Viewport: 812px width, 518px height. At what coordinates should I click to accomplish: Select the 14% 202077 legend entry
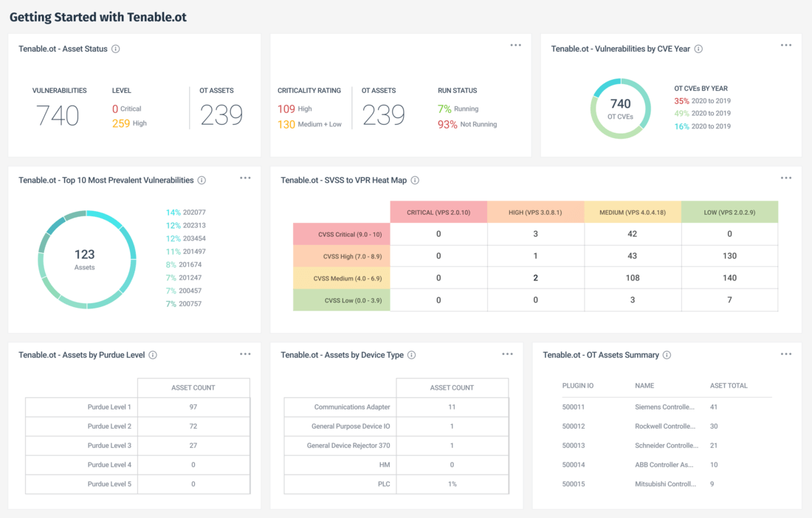[186, 213]
